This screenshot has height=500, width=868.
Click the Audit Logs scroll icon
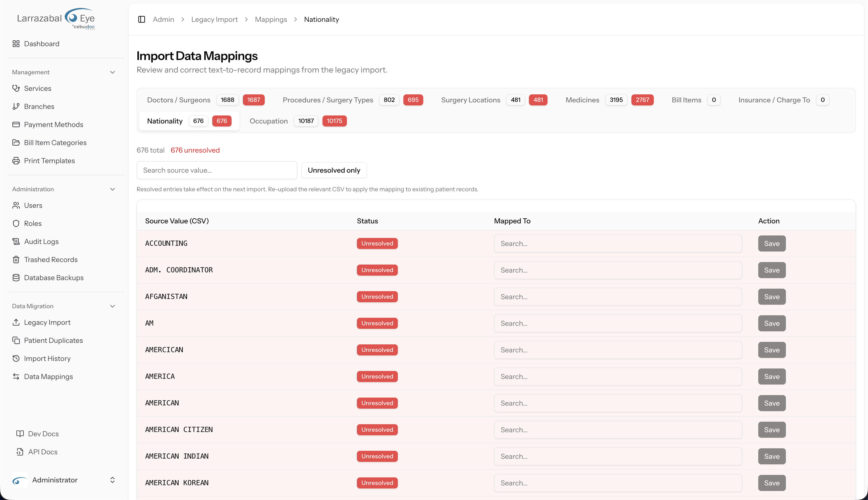point(16,241)
